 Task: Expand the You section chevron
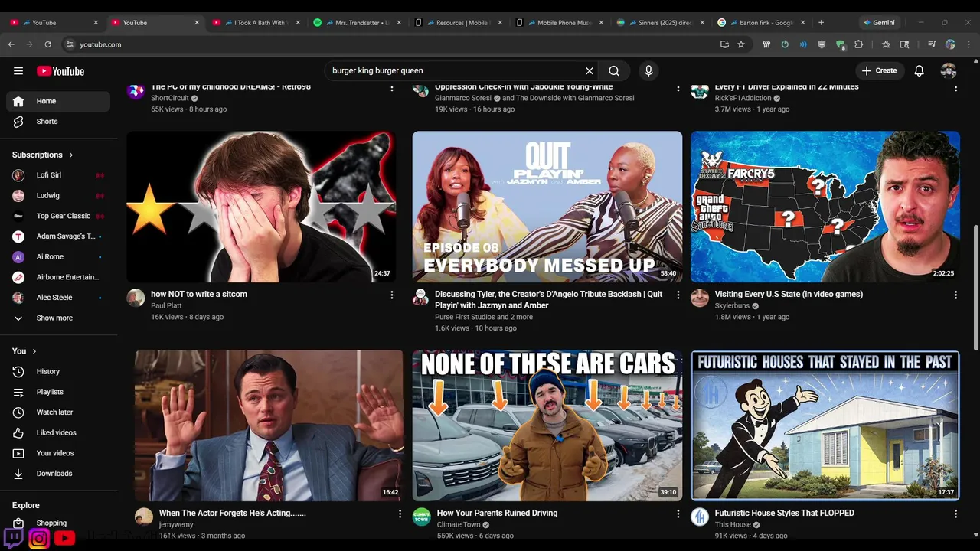pyautogui.click(x=34, y=351)
